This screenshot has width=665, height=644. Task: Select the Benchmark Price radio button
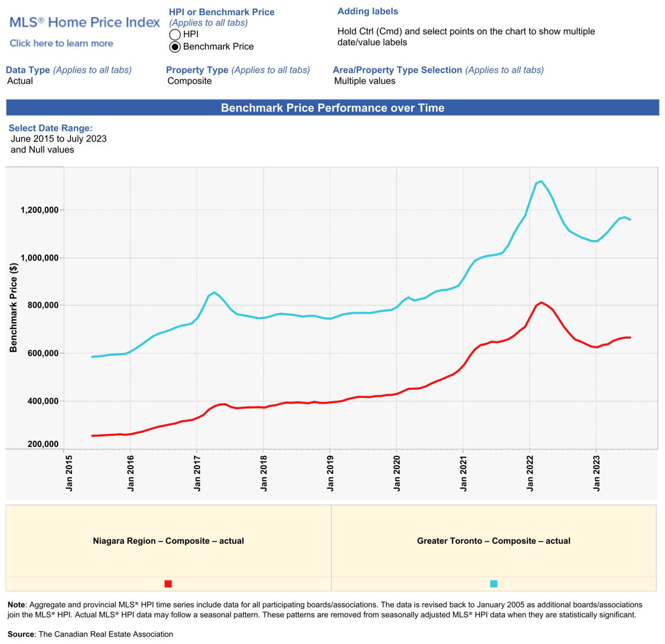click(x=175, y=47)
